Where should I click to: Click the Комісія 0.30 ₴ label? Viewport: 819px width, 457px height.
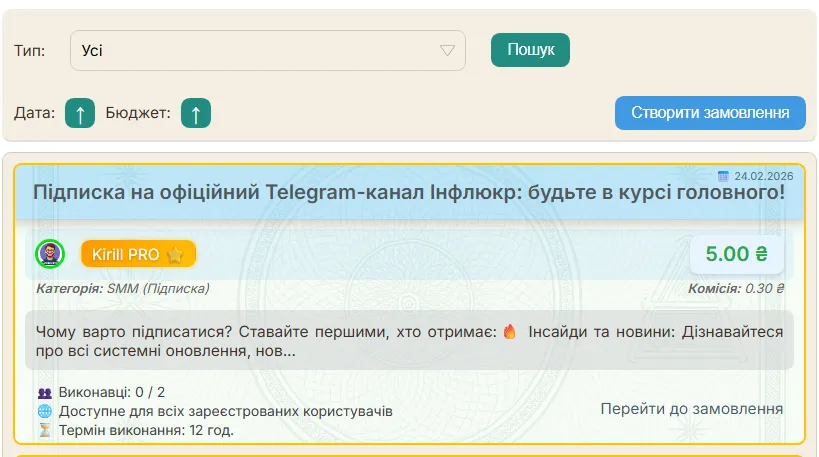point(735,289)
